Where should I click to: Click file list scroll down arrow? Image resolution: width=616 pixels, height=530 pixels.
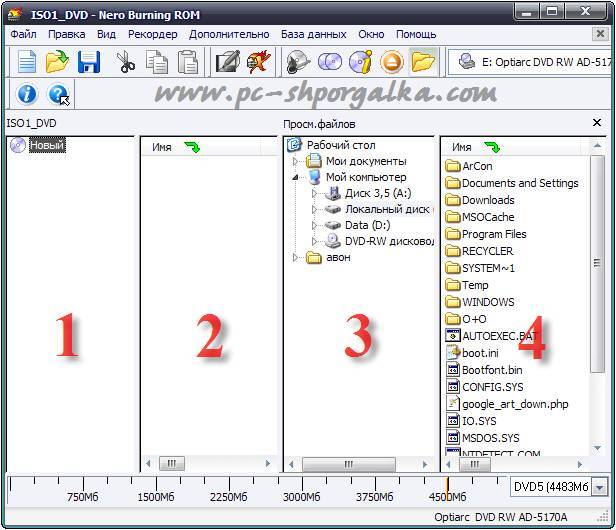click(x=597, y=448)
